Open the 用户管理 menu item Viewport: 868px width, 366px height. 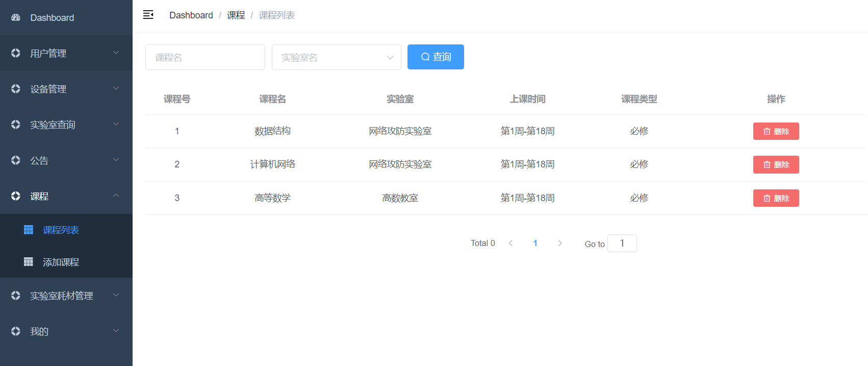pos(66,53)
